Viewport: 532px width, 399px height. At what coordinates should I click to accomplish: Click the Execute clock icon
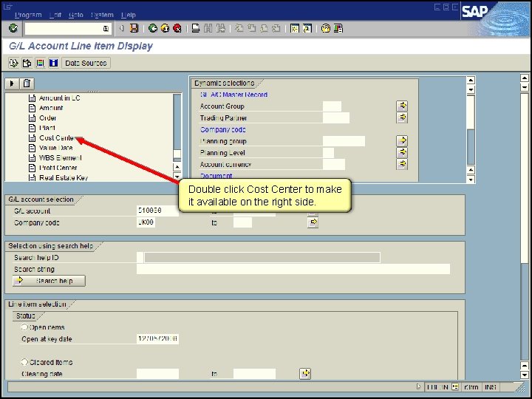coord(13,63)
